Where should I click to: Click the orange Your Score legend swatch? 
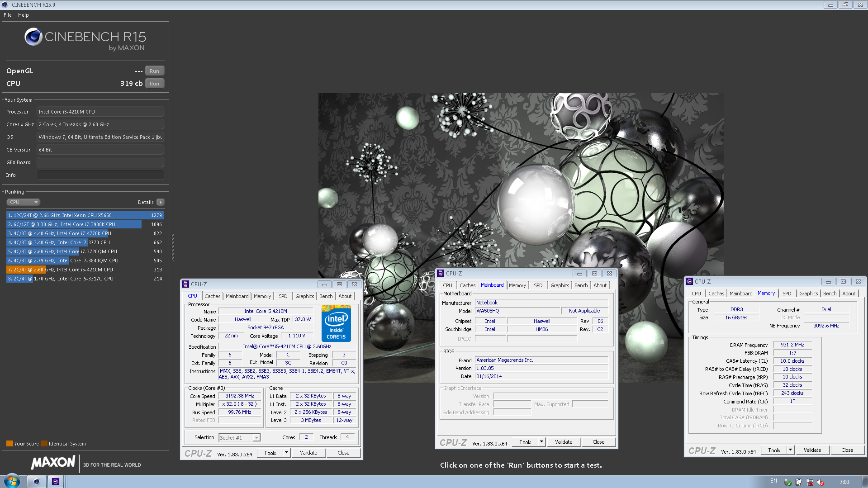pos(9,444)
